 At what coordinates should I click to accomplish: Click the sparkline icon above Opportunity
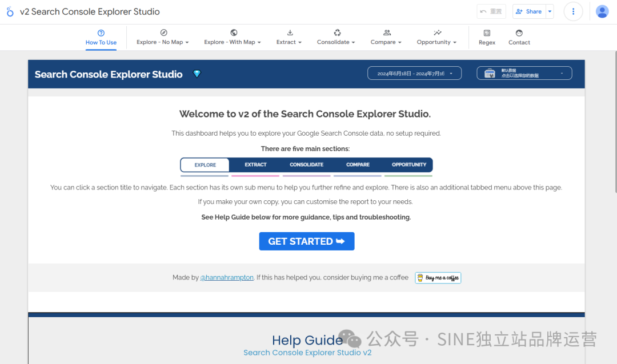[x=438, y=33]
